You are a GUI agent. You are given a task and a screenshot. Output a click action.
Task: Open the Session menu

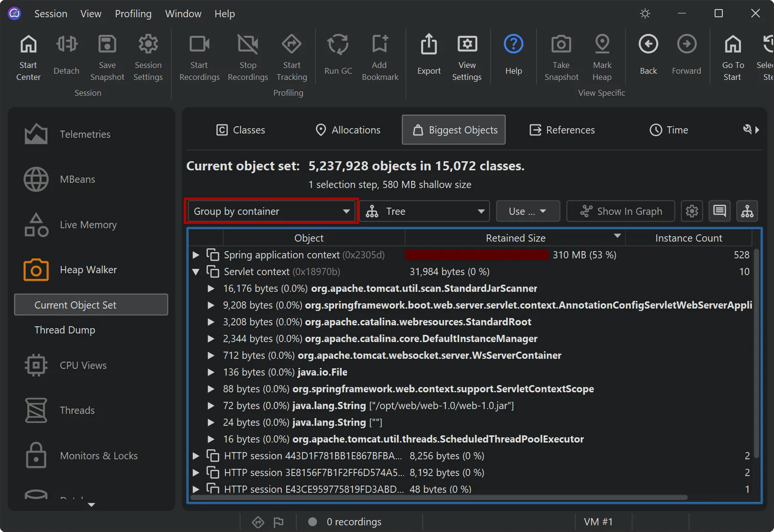(51, 14)
